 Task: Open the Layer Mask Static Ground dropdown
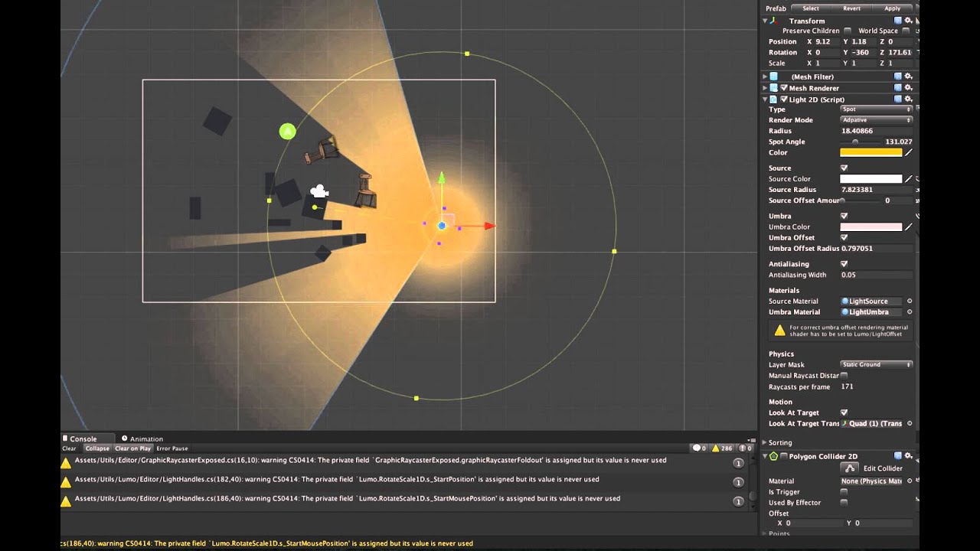click(x=875, y=364)
